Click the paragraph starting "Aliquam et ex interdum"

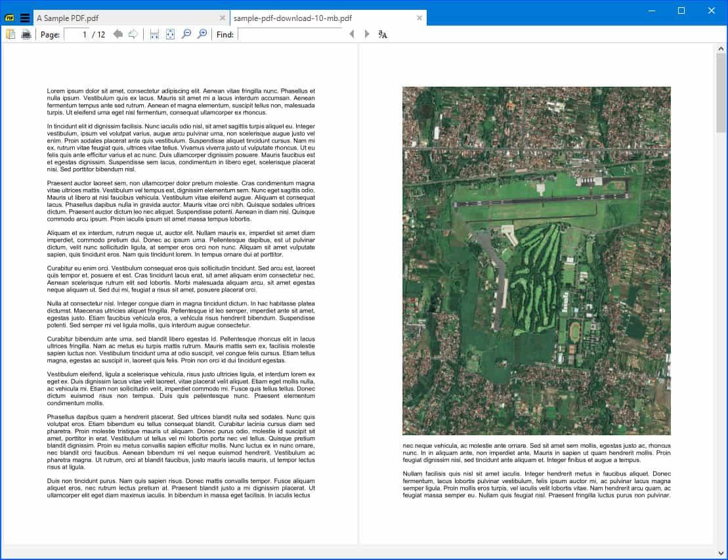point(181,244)
